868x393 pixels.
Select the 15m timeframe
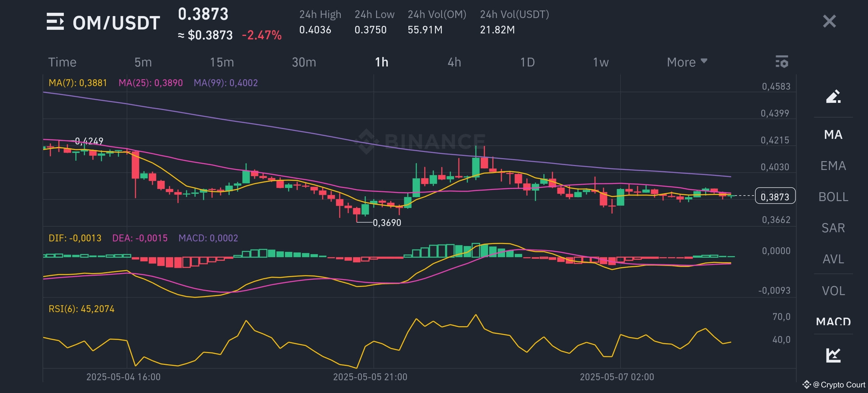tap(222, 62)
